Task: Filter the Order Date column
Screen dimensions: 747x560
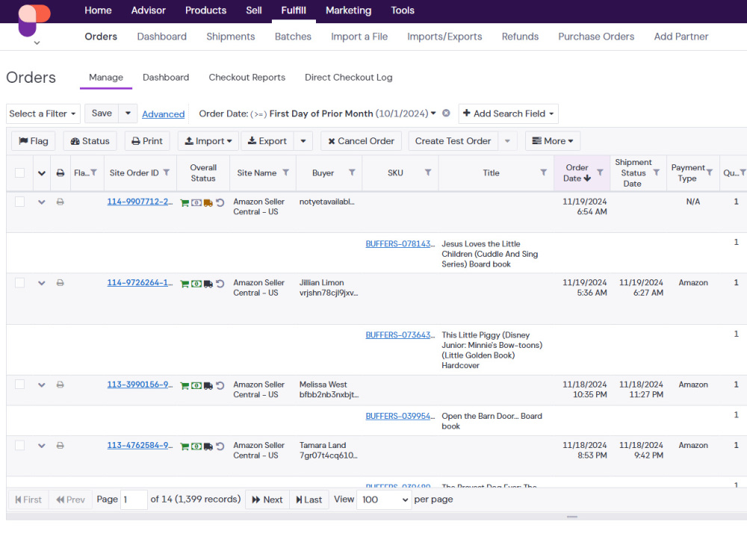Action: [x=600, y=172]
